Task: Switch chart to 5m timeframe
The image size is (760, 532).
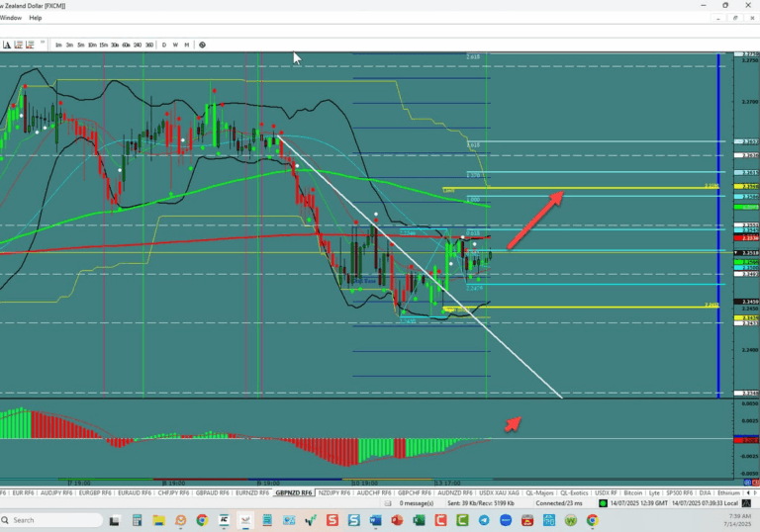Action: [81, 45]
